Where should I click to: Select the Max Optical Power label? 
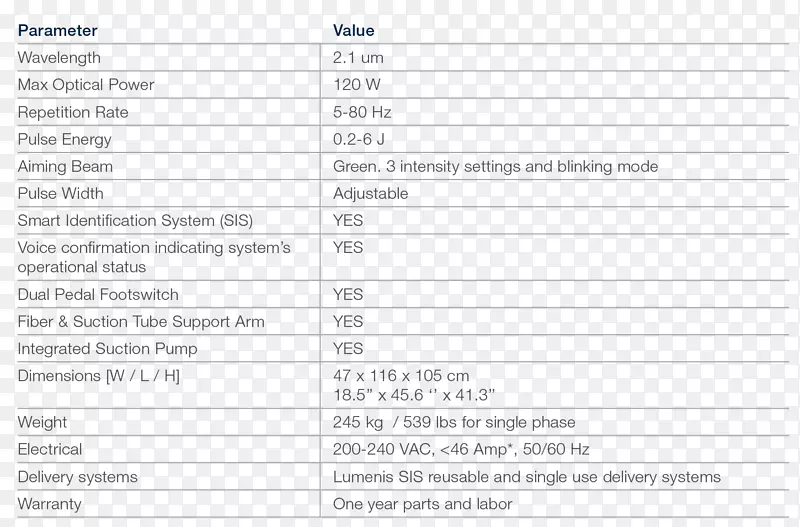tap(86, 85)
